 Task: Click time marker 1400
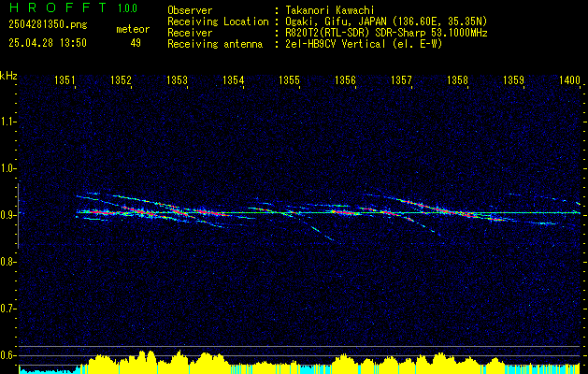[x=569, y=79]
